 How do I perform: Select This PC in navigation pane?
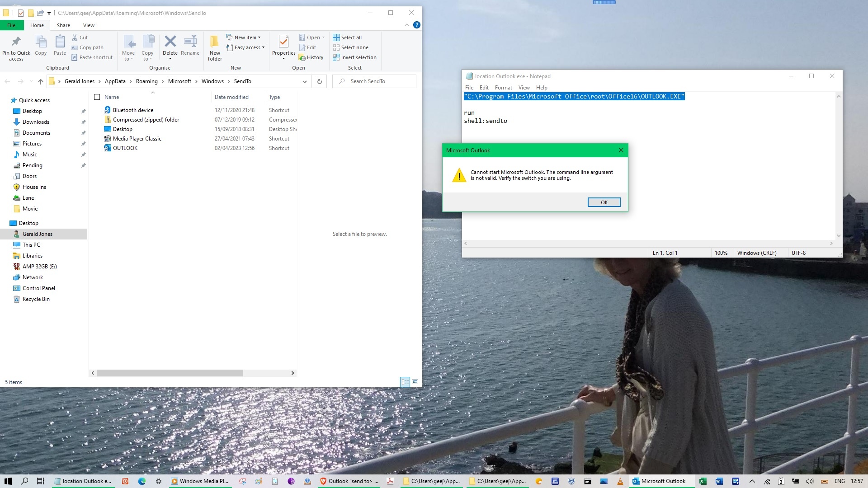(x=31, y=245)
